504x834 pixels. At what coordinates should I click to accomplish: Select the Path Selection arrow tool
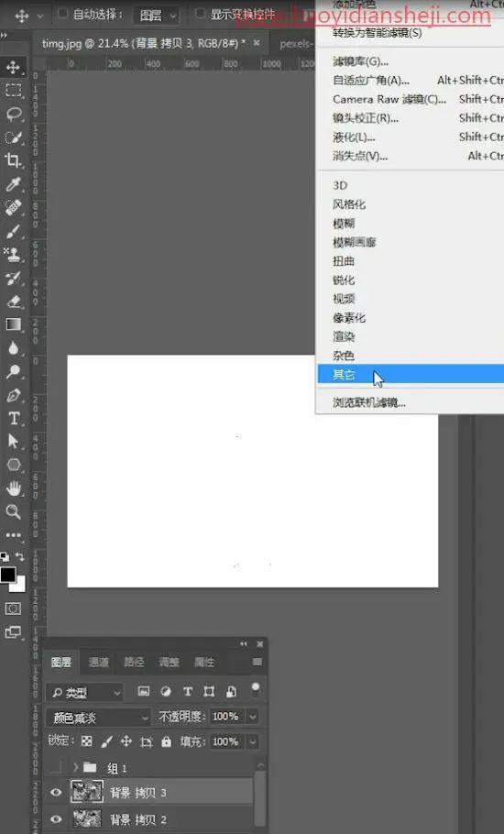coord(14,442)
